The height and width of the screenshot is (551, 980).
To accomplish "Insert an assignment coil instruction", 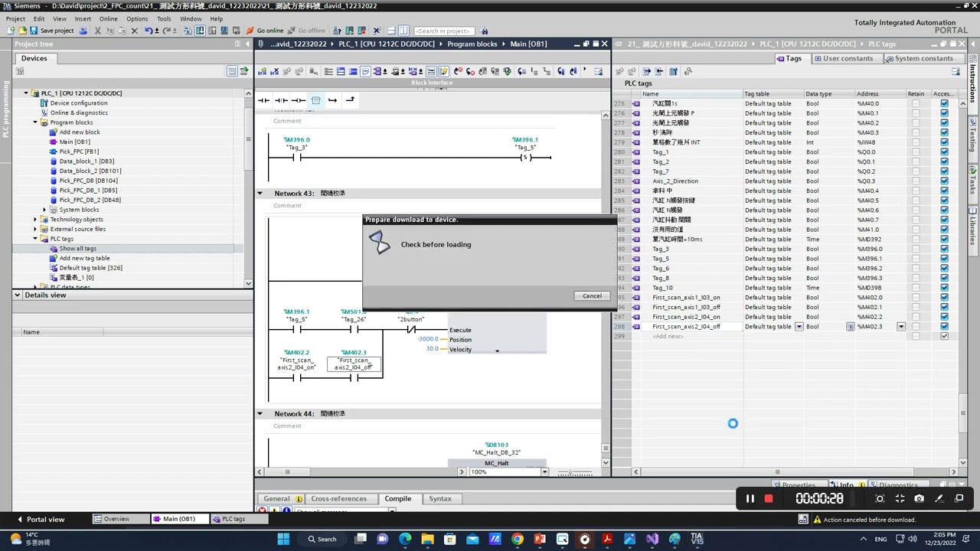I will click(x=299, y=100).
